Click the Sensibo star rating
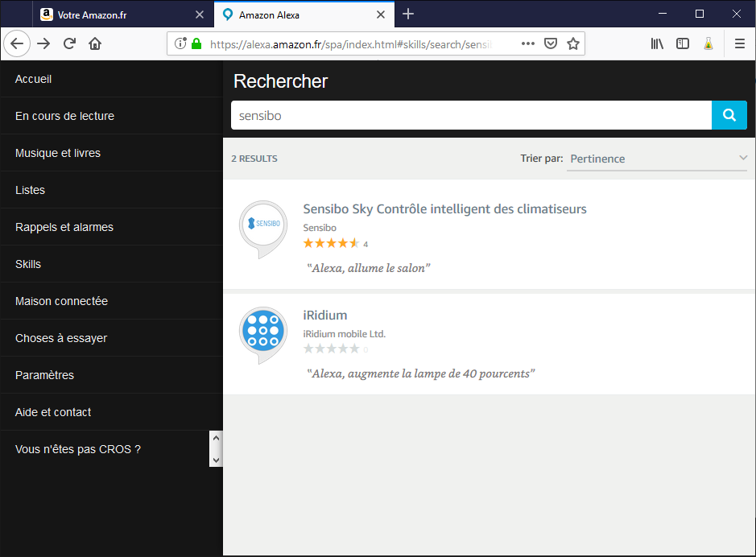The image size is (756, 557). [331, 243]
